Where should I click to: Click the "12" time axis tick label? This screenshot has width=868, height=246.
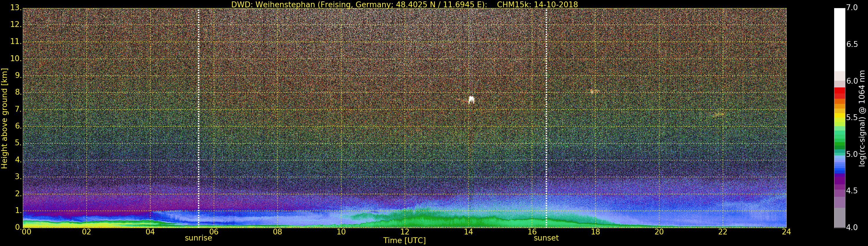(405, 232)
